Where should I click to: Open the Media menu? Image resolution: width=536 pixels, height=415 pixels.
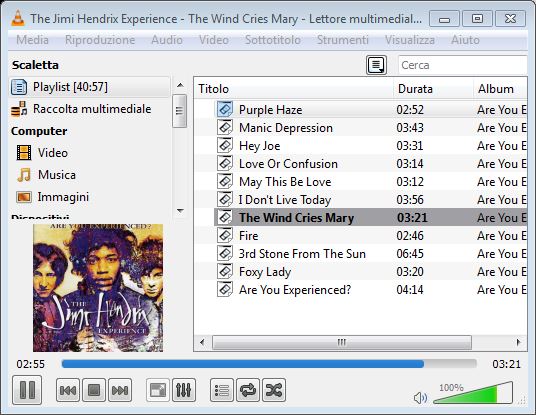pos(32,40)
